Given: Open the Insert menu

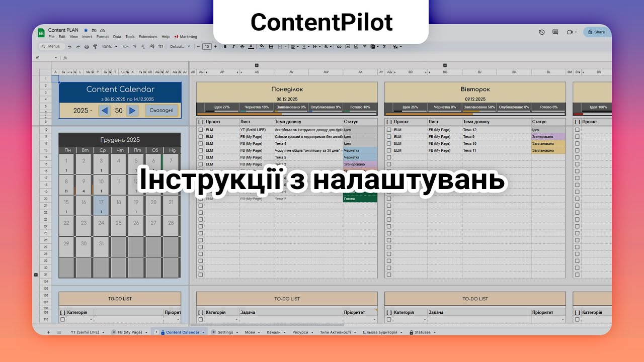Looking at the screenshot, I should click(87, 37).
